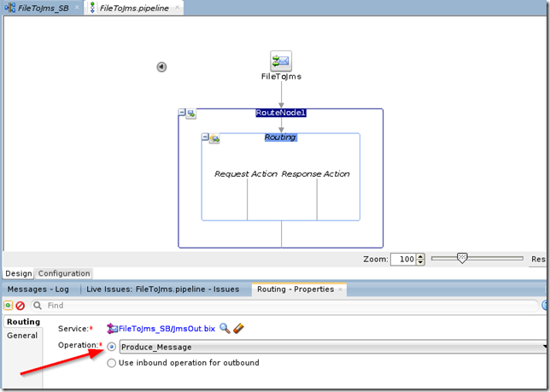Collapse the RouteNode1 container
Viewport: 550px width, 392px height.
coord(182,113)
